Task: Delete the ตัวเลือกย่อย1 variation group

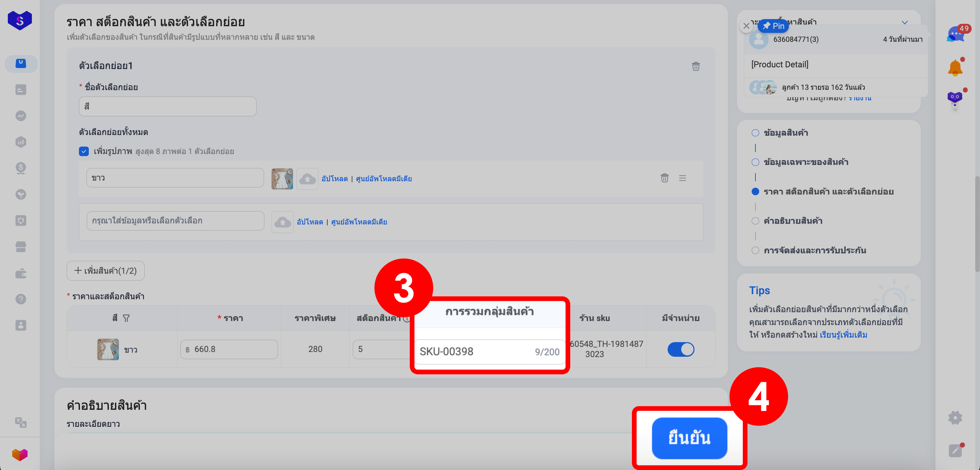Action: tap(696, 67)
